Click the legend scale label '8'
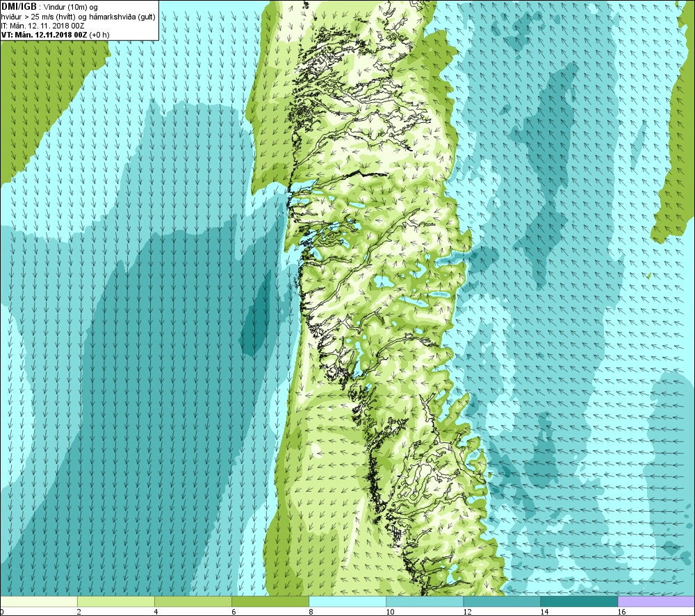Image resolution: width=695 pixels, height=616 pixels. point(311,612)
